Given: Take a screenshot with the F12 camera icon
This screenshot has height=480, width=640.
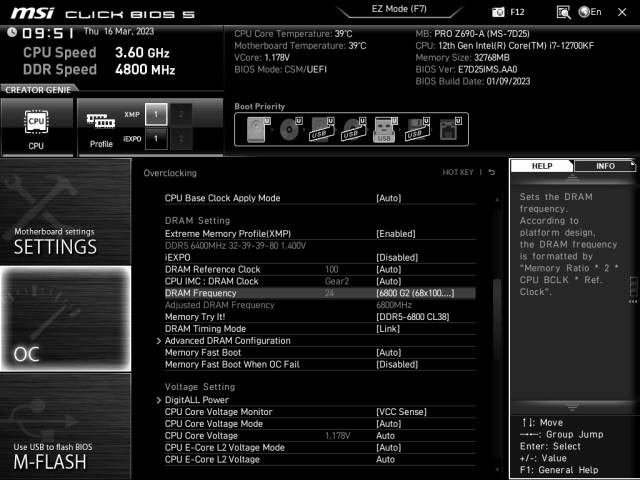Looking at the screenshot, I should coord(498,12).
